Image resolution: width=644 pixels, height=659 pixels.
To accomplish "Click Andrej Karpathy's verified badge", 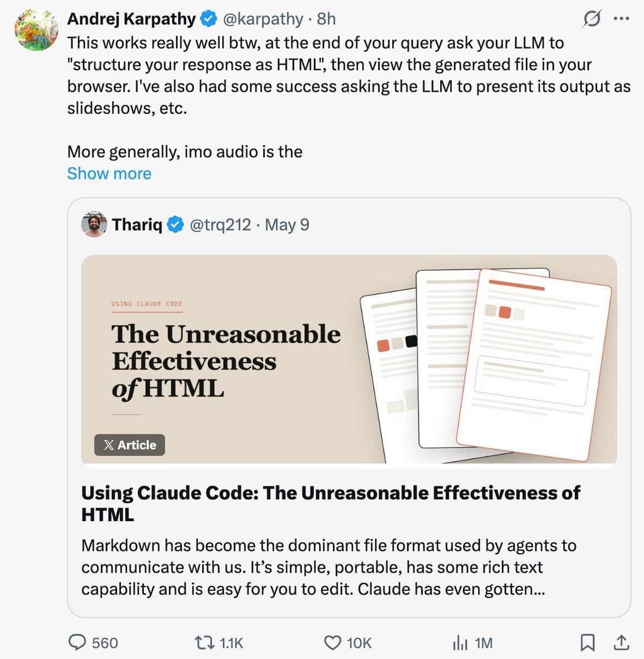I will coord(208,19).
